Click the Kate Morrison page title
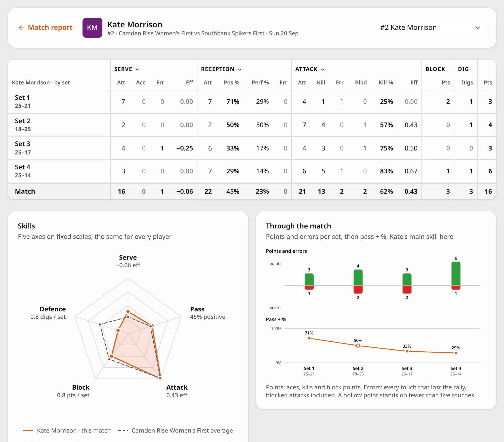504x442 pixels. (135, 25)
